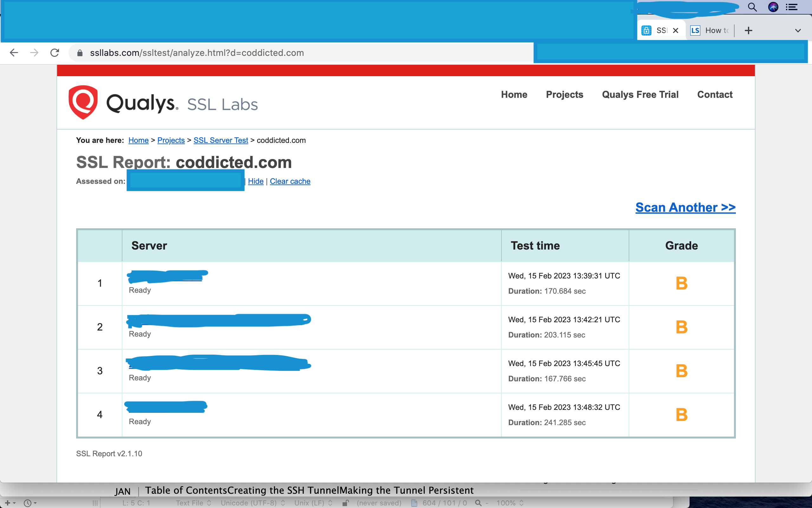Click the Clear cache link

click(x=290, y=181)
